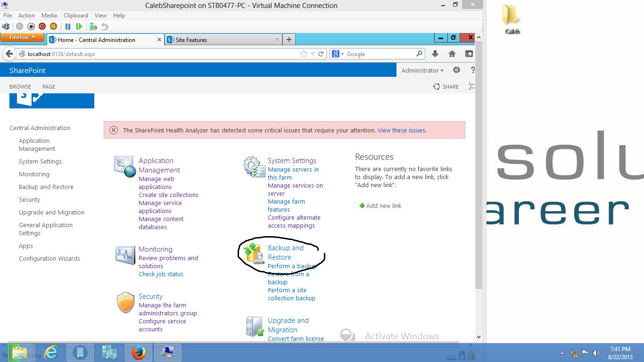
Task: Open the URL history dropdown arrow
Action: tap(312, 54)
